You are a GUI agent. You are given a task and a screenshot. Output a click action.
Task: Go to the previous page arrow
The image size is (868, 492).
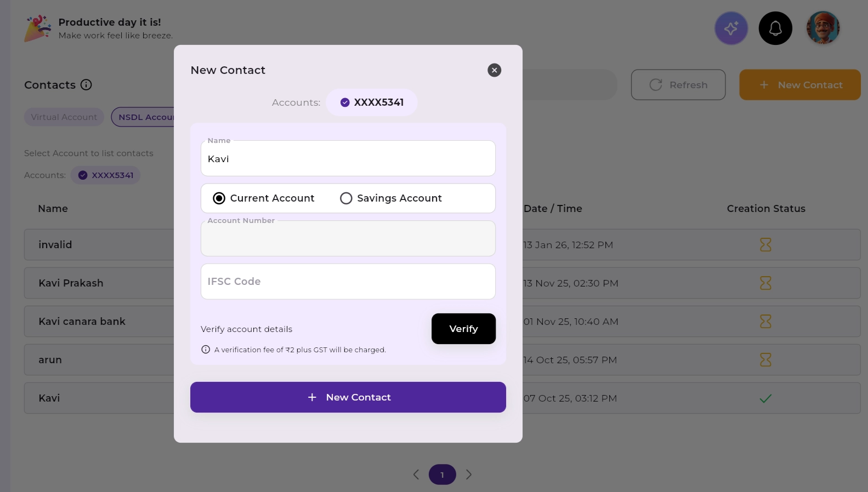[416, 474]
